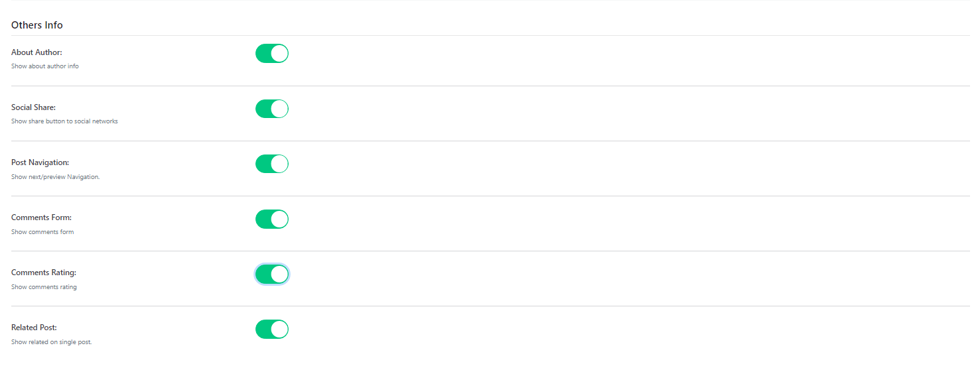980x366 pixels.
Task: Click "Show related on single post." description
Action: [51, 342]
